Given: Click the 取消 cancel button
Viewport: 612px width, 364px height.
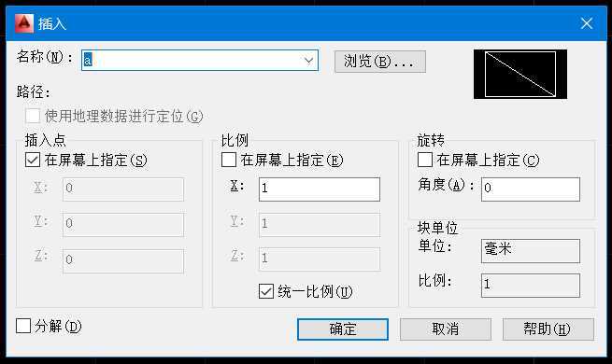Looking at the screenshot, I should pyautogui.click(x=446, y=329).
